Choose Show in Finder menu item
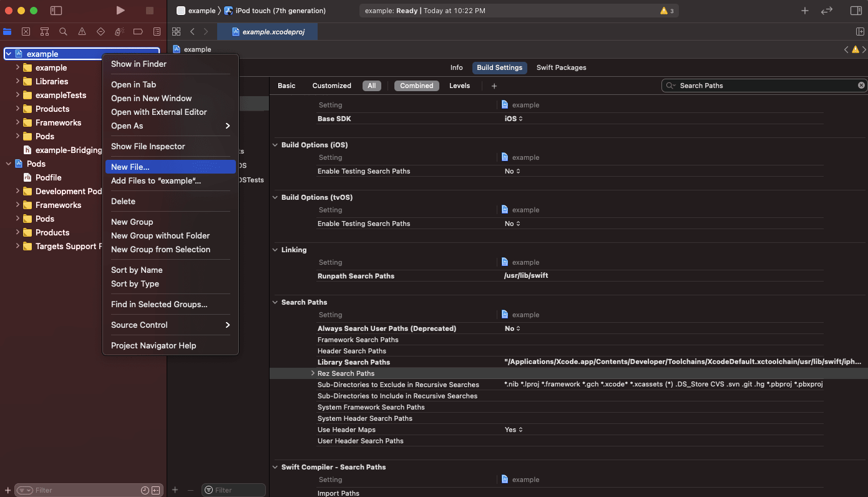The width and height of the screenshot is (868, 497). click(x=170, y=64)
